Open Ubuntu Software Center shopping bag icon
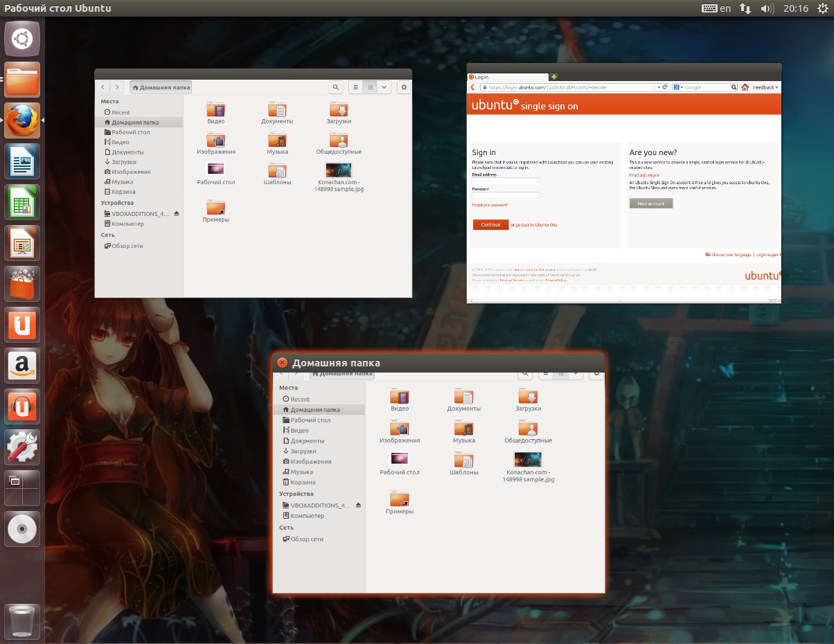Viewport: 834px width, 644px height. pos(22,284)
